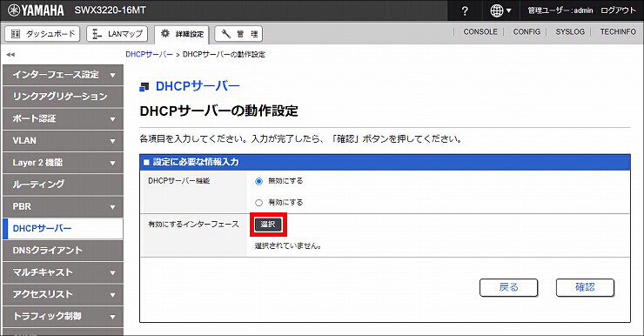Open the LANマップ tab
Screen dimensions: 644x336
(x=117, y=34)
